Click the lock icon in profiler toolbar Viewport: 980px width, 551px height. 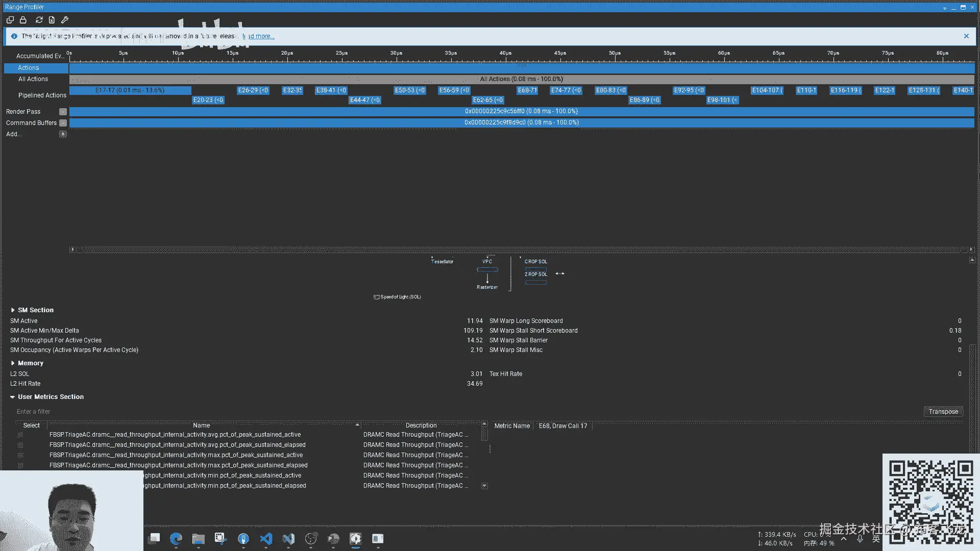coord(23,20)
